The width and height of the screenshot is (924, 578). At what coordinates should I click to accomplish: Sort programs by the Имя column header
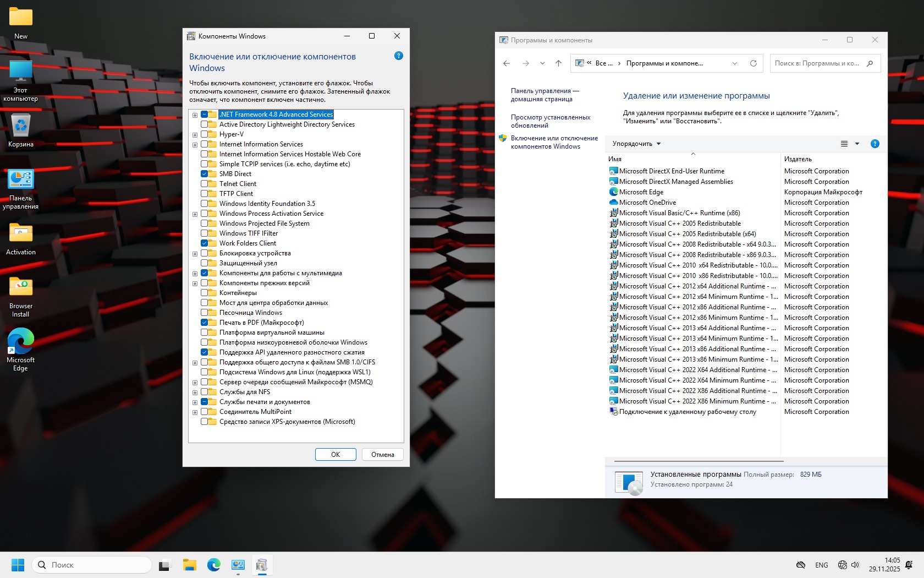tap(615, 159)
